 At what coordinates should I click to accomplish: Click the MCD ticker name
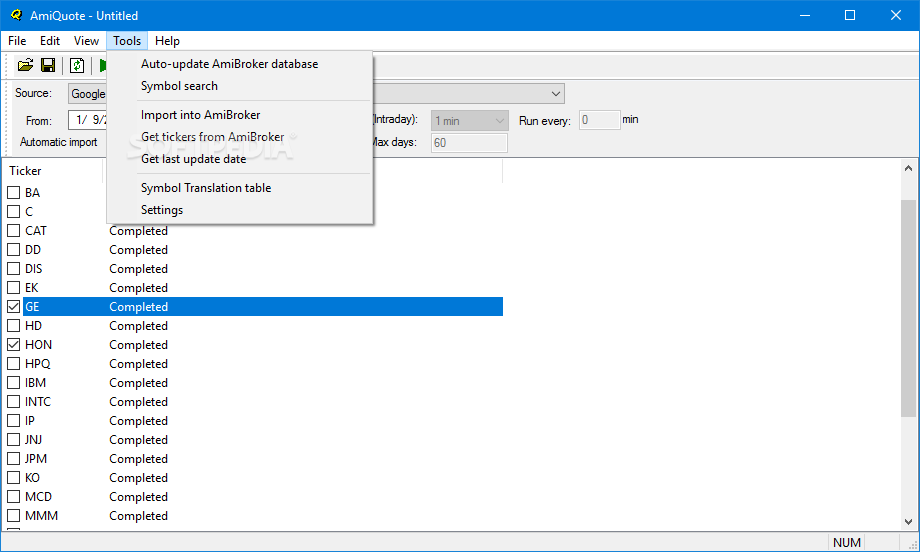tap(38, 496)
